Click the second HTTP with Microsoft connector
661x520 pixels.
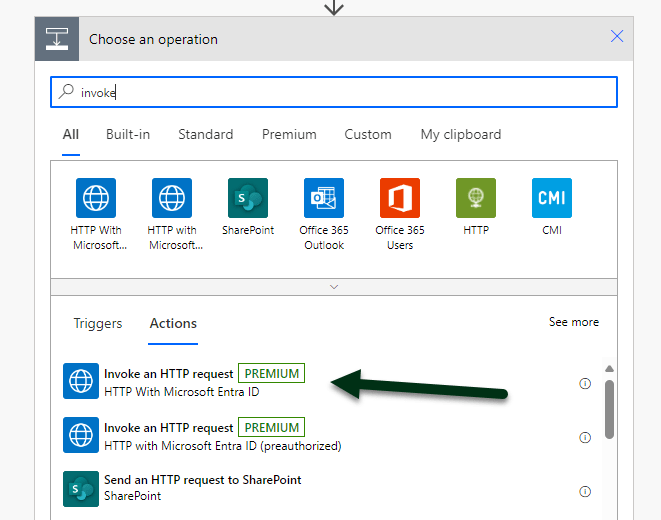pyautogui.click(x=172, y=198)
